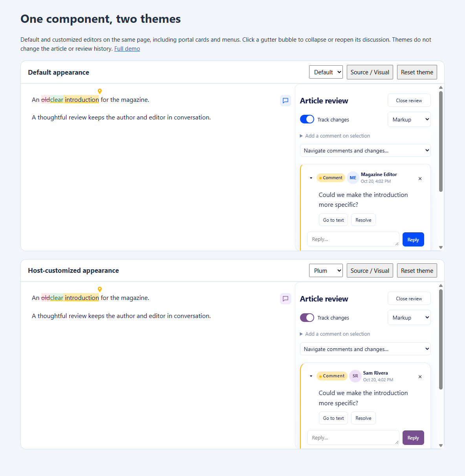Open Navigate comments and changes in Default panel

pos(365,151)
